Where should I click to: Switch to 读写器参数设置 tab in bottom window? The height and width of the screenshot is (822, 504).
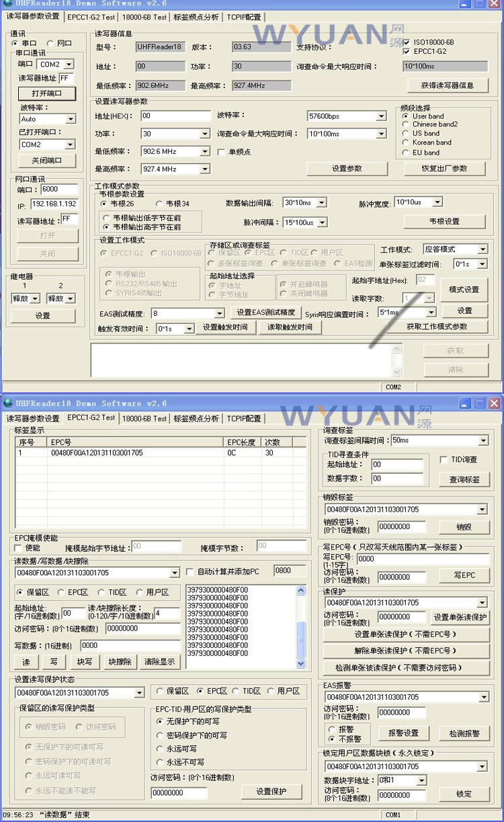coord(33,418)
